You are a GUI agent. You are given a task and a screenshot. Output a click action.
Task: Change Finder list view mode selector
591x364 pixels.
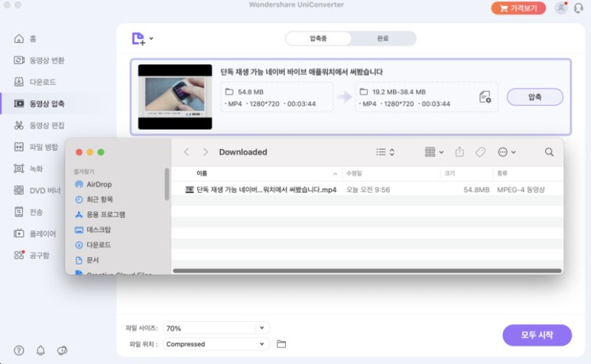click(385, 152)
